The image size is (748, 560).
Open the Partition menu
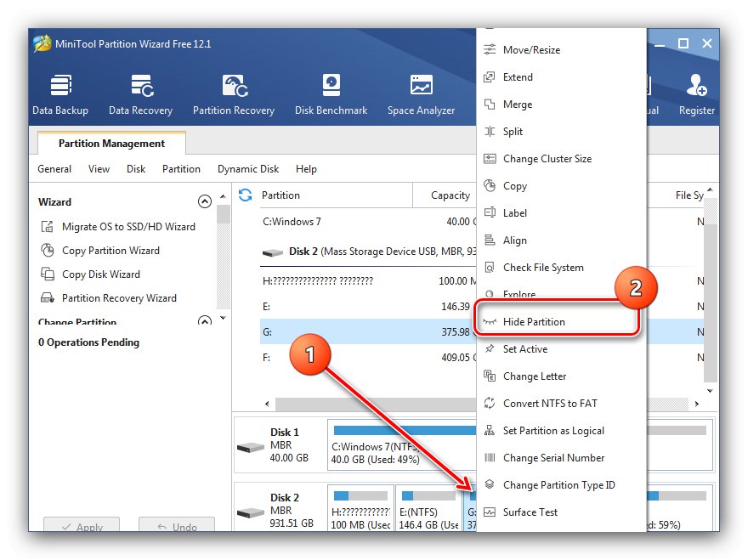(181, 169)
